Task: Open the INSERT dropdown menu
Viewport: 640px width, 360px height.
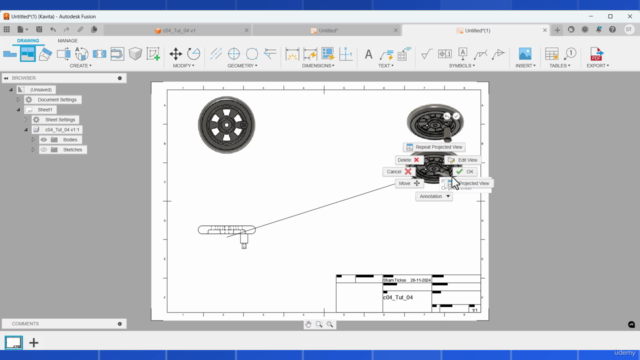Action: tap(525, 66)
